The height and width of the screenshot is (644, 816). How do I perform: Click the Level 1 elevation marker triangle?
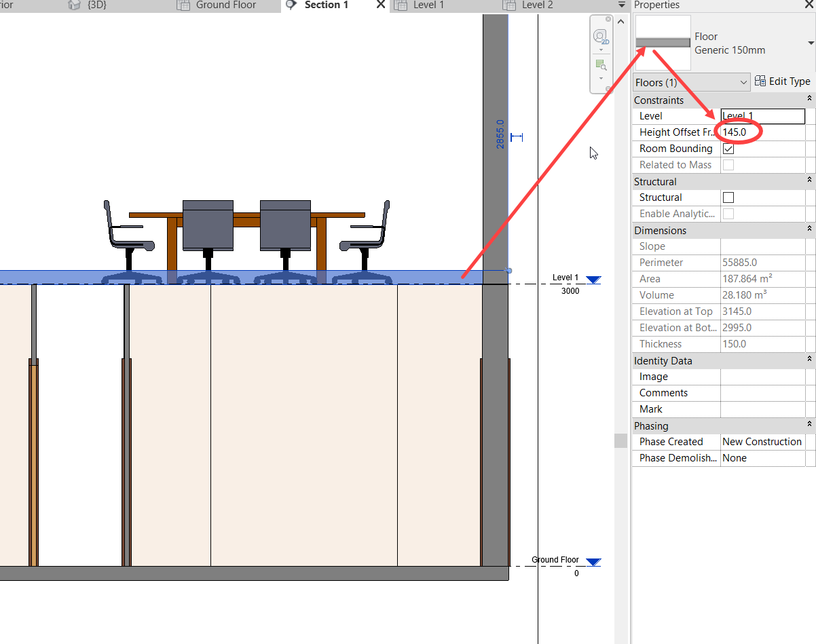tap(593, 280)
